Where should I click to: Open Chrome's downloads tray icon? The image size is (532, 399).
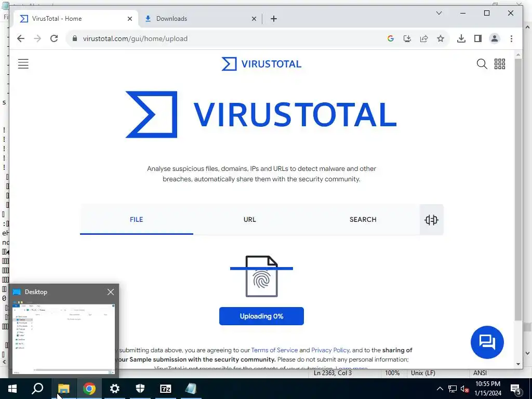pyautogui.click(x=461, y=38)
